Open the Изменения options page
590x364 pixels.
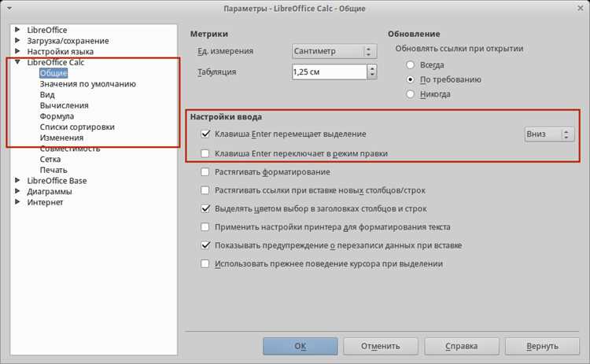[x=61, y=138]
